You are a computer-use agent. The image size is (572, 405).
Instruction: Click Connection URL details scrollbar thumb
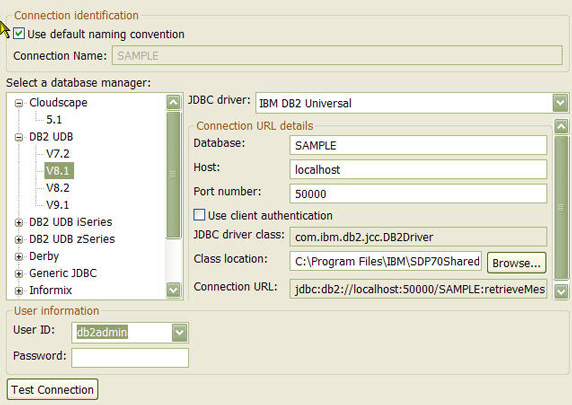[561, 208]
